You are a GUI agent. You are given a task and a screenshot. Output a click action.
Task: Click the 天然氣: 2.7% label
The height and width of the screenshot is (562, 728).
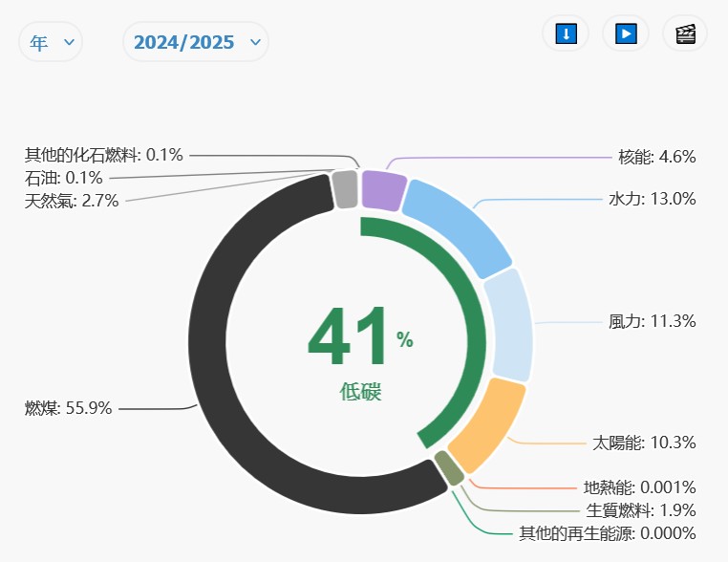coord(72,201)
